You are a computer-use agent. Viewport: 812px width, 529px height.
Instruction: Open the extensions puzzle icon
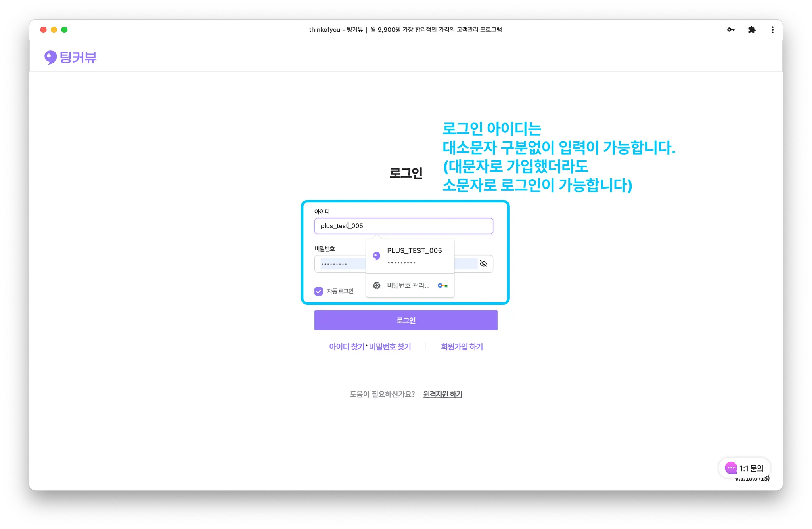[x=751, y=30]
